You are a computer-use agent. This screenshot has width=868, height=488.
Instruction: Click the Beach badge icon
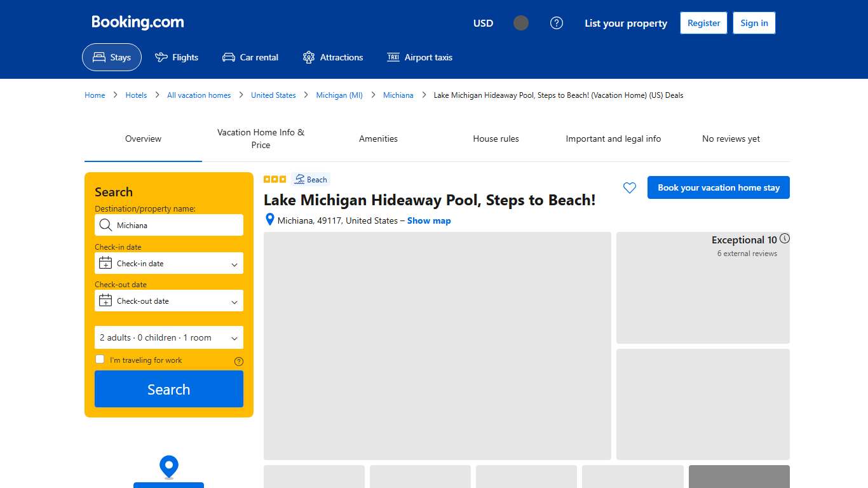[299, 179]
